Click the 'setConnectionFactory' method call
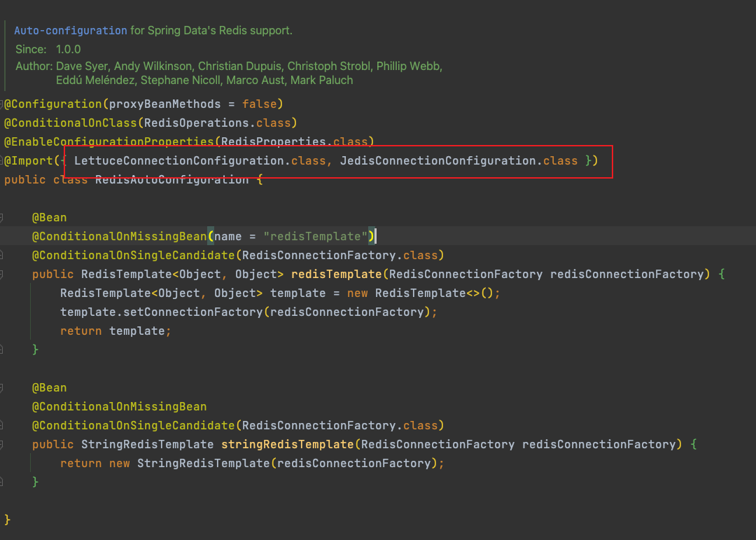The height and width of the screenshot is (540, 756). [193, 312]
